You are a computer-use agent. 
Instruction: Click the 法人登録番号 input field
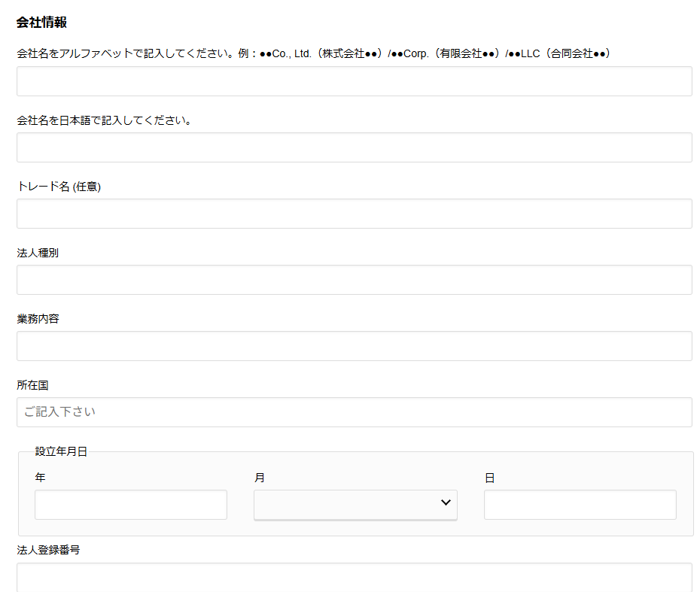click(x=354, y=577)
